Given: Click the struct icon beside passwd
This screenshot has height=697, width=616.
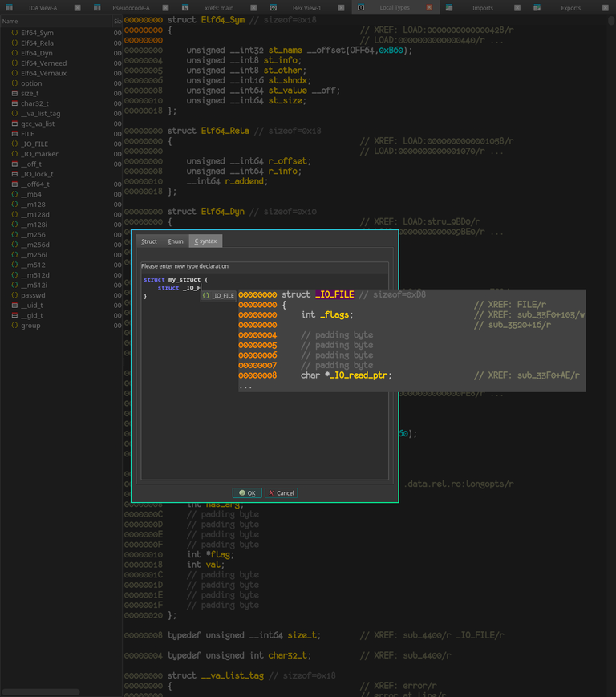Looking at the screenshot, I should coord(14,295).
